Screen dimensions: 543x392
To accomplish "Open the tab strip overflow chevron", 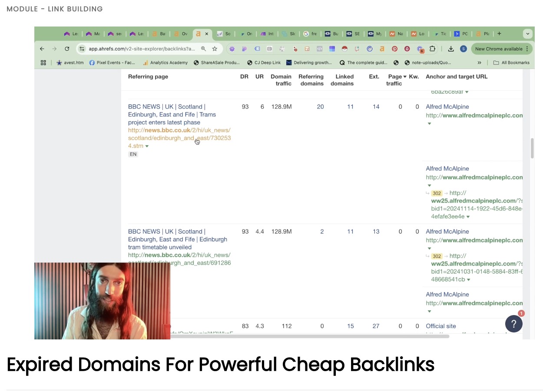I will pos(527,33).
